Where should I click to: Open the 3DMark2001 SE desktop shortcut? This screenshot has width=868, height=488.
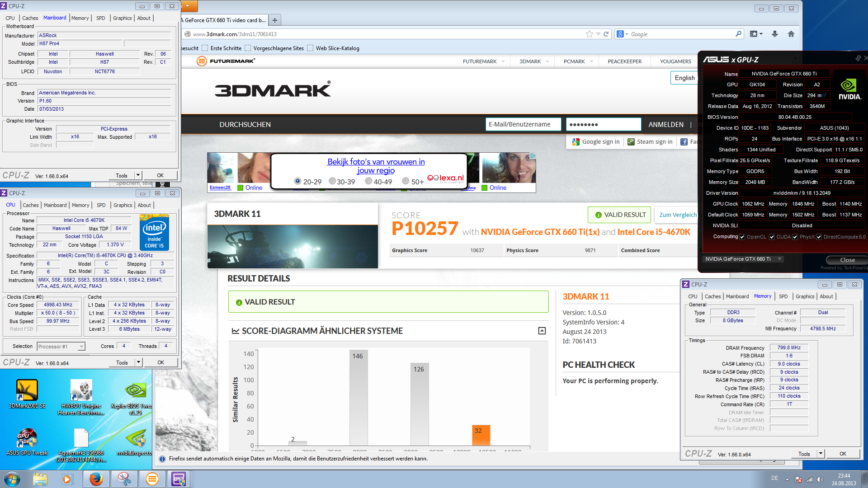27,394
